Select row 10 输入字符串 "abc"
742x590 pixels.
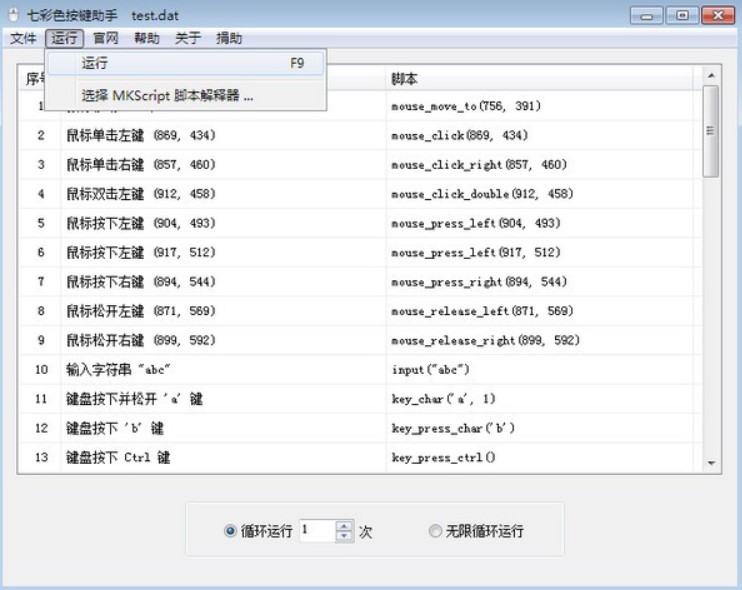point(361,370)
